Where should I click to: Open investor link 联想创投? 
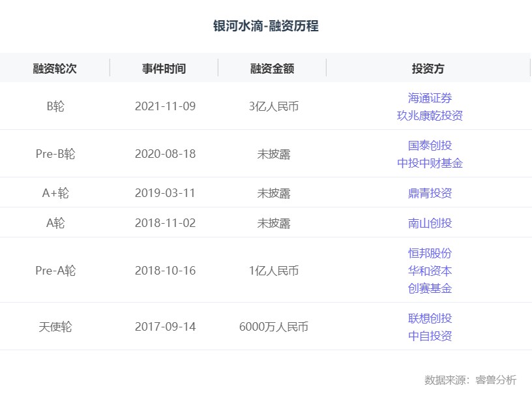tap(430, 318)
